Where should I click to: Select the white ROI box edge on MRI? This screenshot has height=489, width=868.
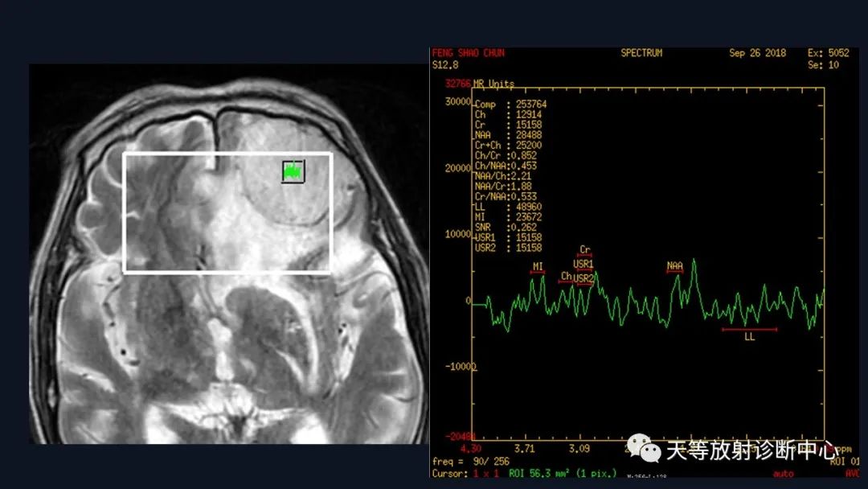(x=227, y=154)
